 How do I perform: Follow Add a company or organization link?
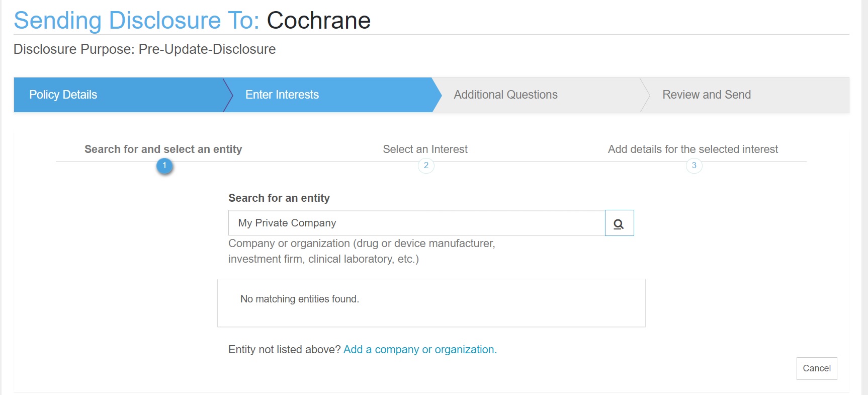click(x=420, y=349)
